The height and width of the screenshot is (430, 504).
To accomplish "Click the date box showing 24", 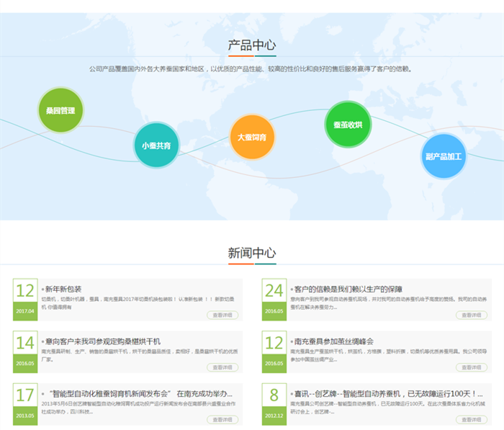I will point(274,298).
